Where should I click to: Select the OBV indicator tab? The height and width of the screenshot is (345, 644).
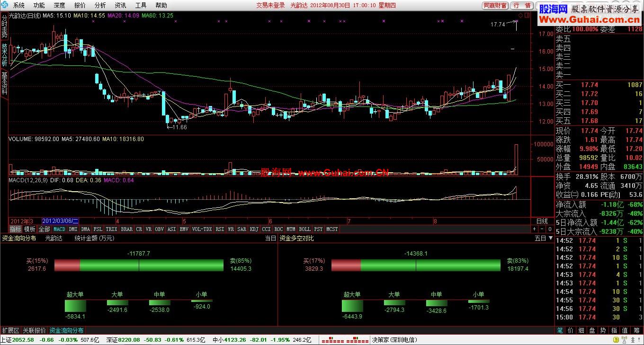160,229
